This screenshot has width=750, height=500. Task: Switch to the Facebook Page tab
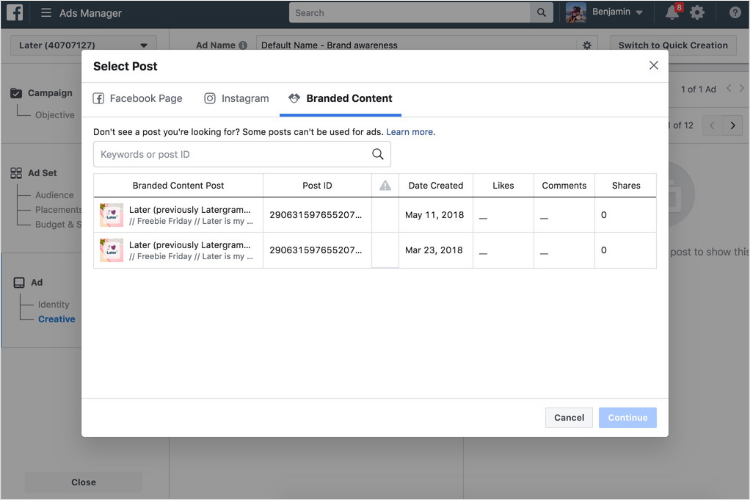[x=137, y=99]
